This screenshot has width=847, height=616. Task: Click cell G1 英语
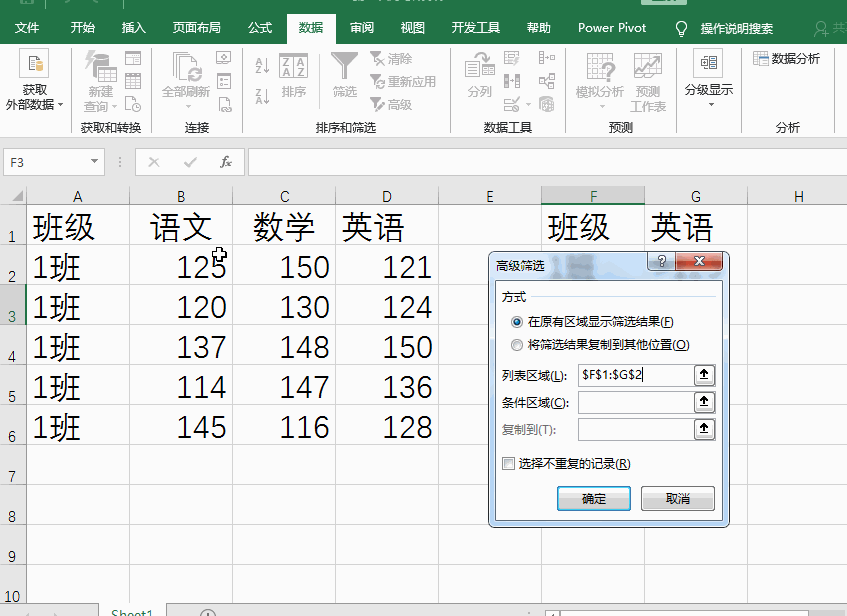[x=696, y=225]
